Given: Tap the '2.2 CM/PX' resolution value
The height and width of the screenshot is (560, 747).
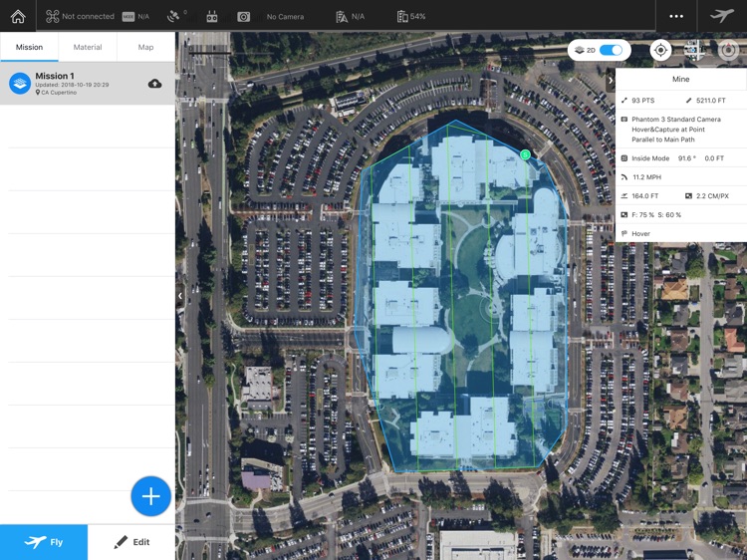Looking at the screenshot, I should [x=712, y=196].
